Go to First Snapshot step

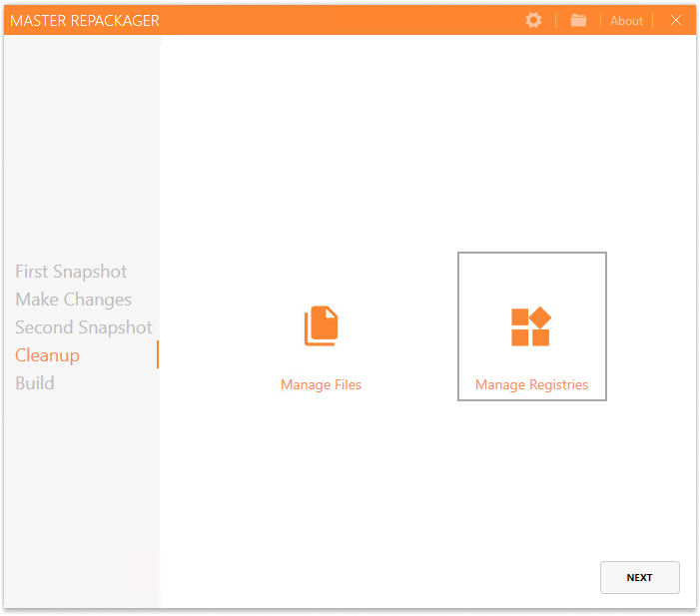(71, 272)
